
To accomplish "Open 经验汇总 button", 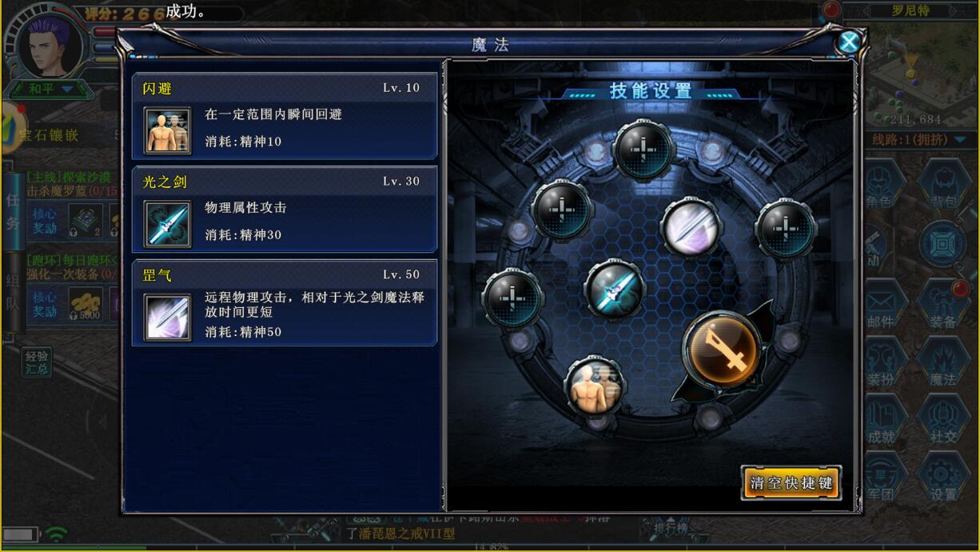I will click(37, 362).
